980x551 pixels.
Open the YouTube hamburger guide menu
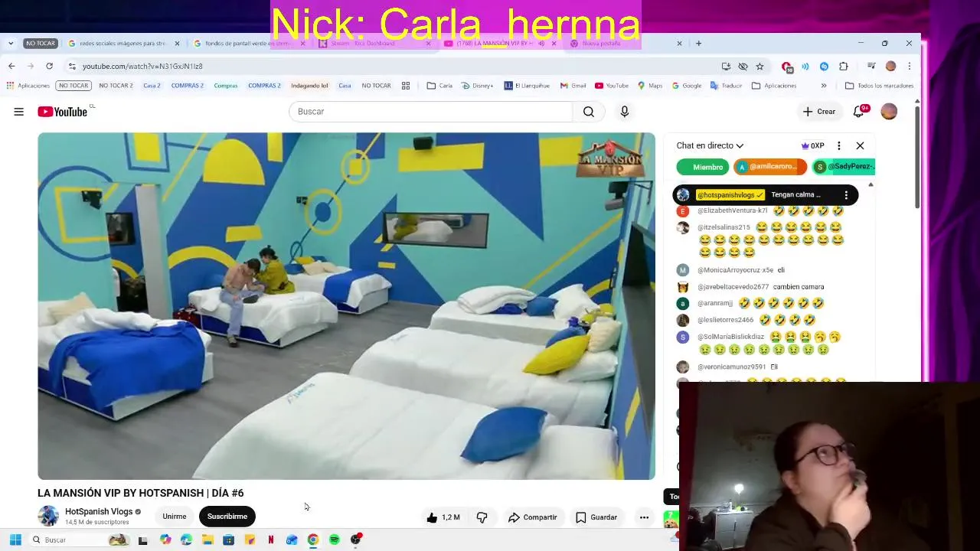pyautogui.click(x=18, y=112)
